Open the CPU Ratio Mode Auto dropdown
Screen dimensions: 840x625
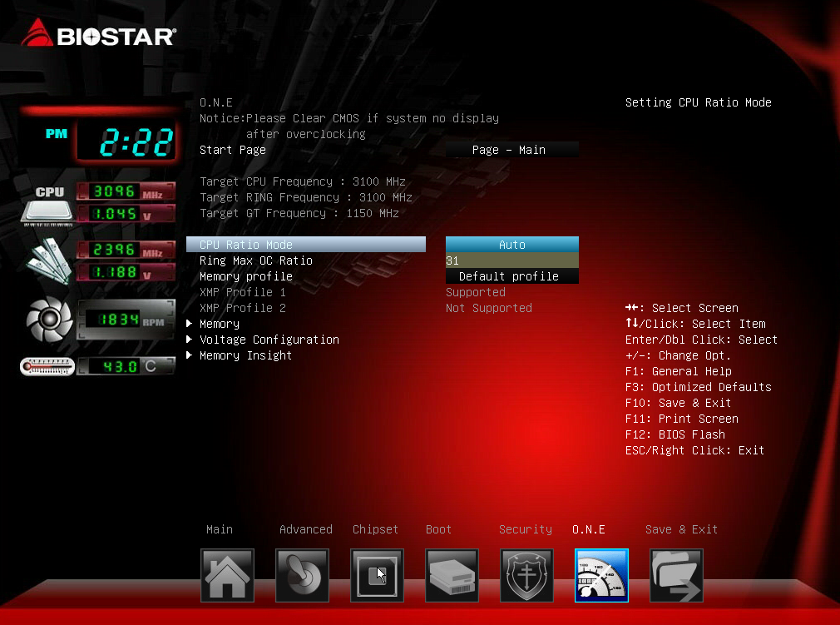[512, 245]
